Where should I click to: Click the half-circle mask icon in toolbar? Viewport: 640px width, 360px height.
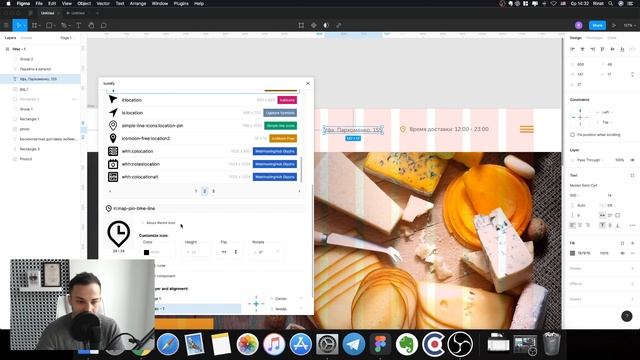coord(326,25)
